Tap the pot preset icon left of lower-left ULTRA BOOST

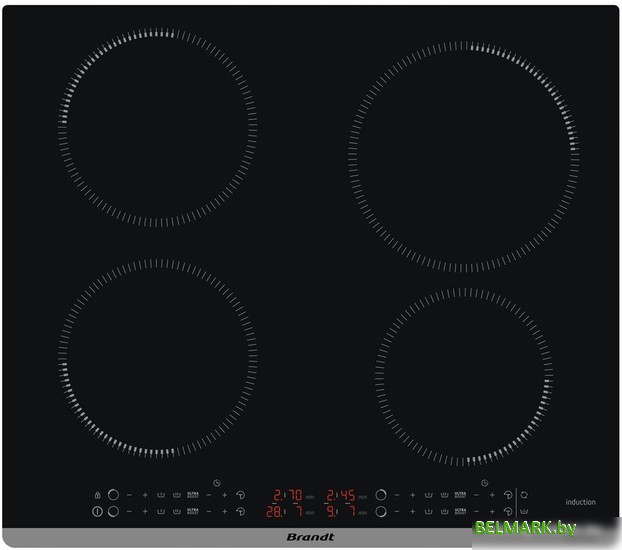pyautogui.click(x=177, y=511)
